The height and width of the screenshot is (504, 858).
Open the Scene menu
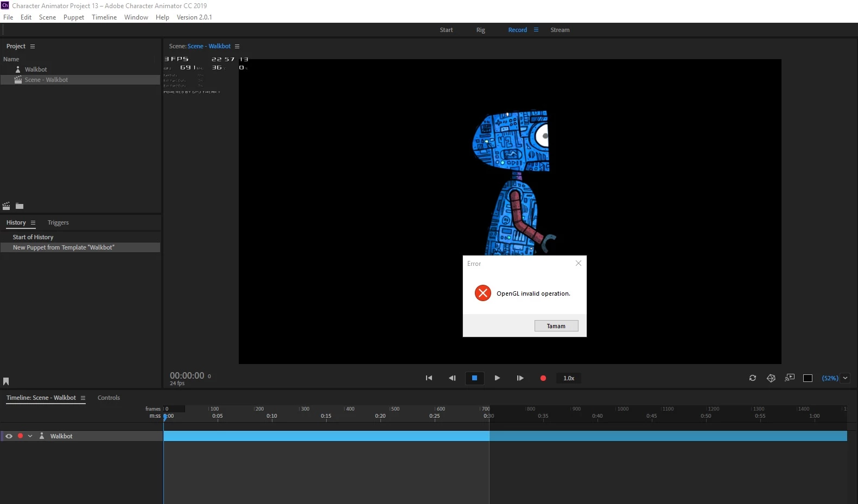point(47,17)
